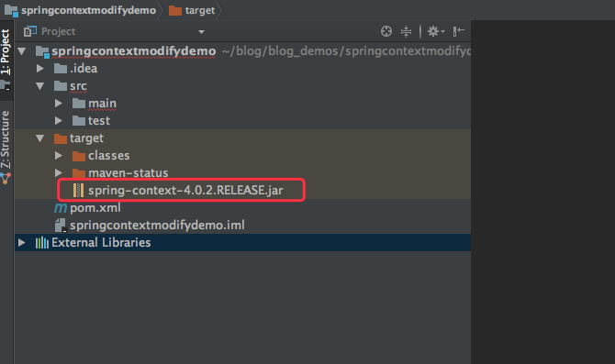The image size is (615, 364).
Task: Click the springcontextmodifydemo breadcrumb
Action: click(80, 10)
